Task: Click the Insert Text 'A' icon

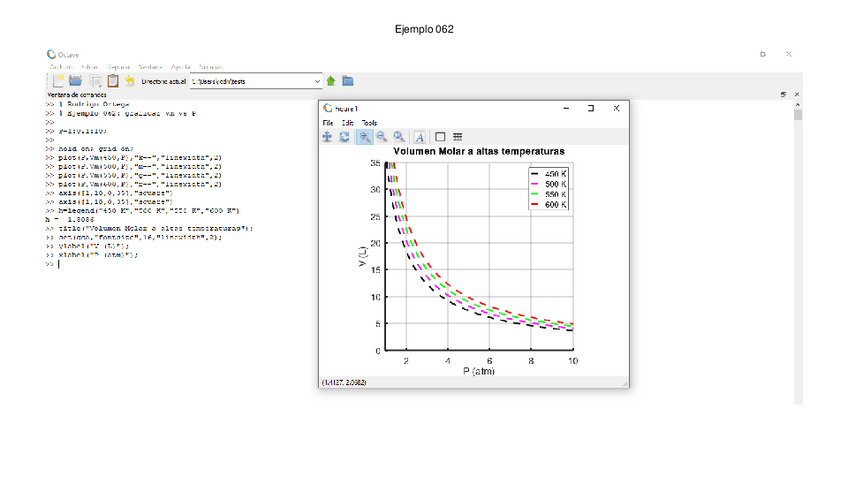Action: tap(420, 137)
